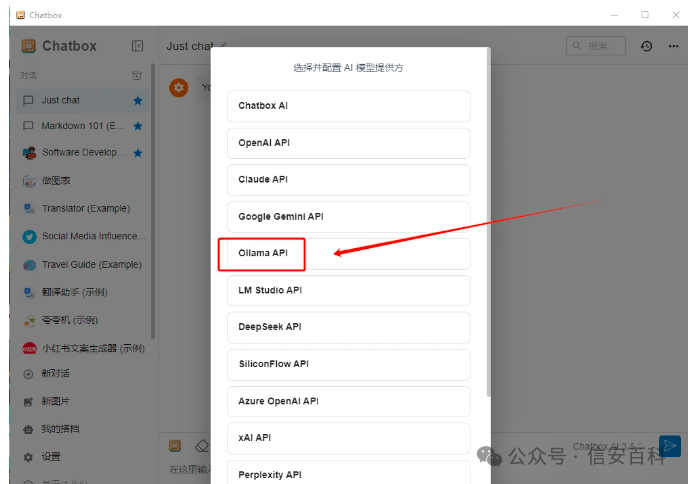Click the 小红书 red logo icon
The height and width of the screenshot is (484, 688).
pos(29,349)
